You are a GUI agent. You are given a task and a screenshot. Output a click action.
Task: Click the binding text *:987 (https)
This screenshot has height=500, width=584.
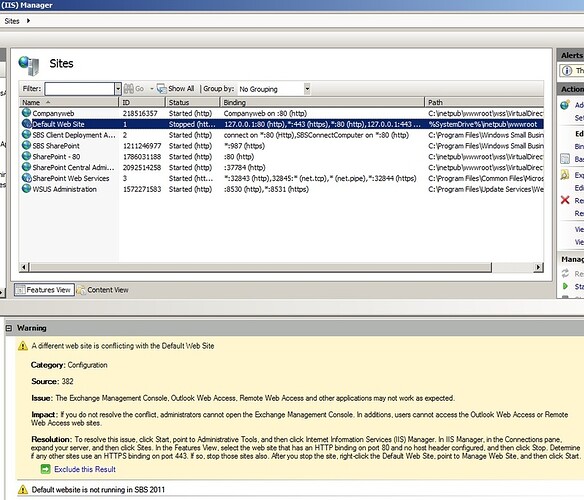tap(244, 146)
